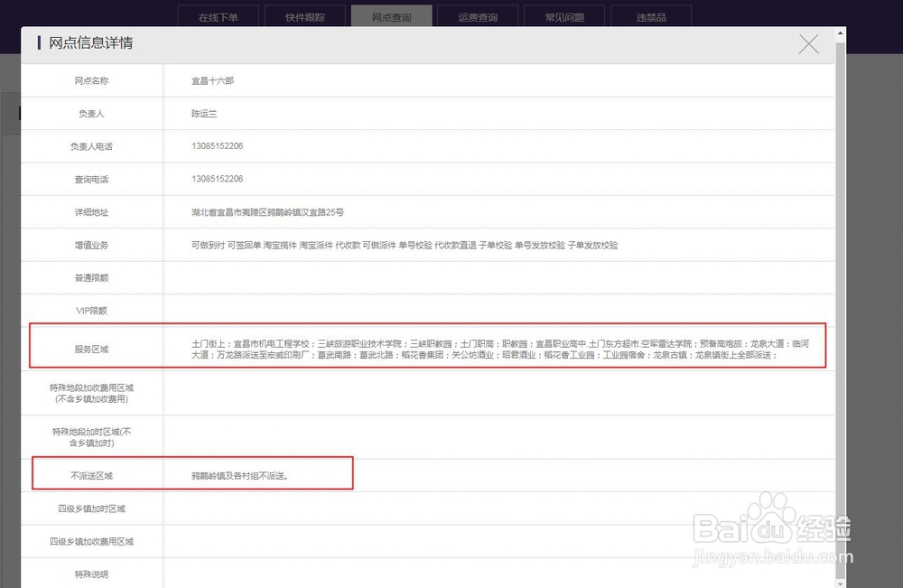Click the 负责人电话 label
903x588 pixels.
pyautogui.click(x=91, y=146)
